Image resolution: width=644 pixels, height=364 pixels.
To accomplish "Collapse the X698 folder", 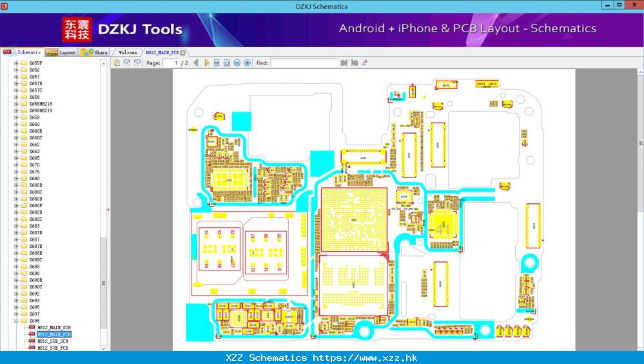I will coord(16,321).
